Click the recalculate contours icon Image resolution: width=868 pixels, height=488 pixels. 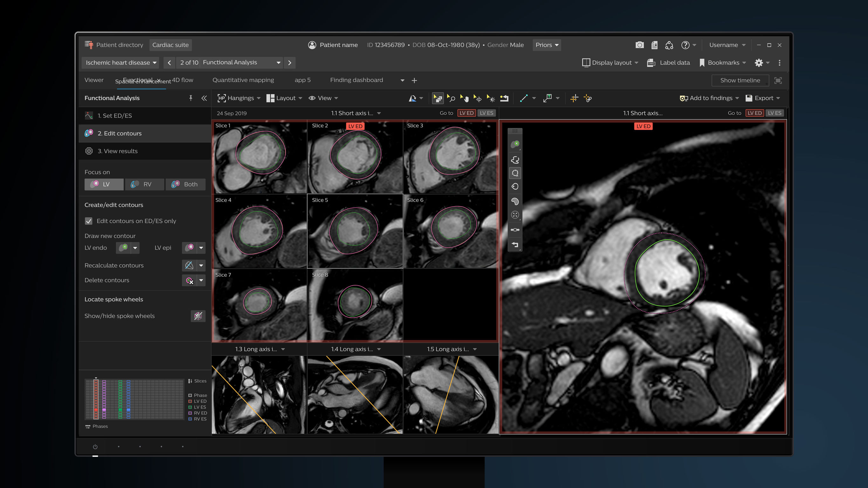point(189,265)
